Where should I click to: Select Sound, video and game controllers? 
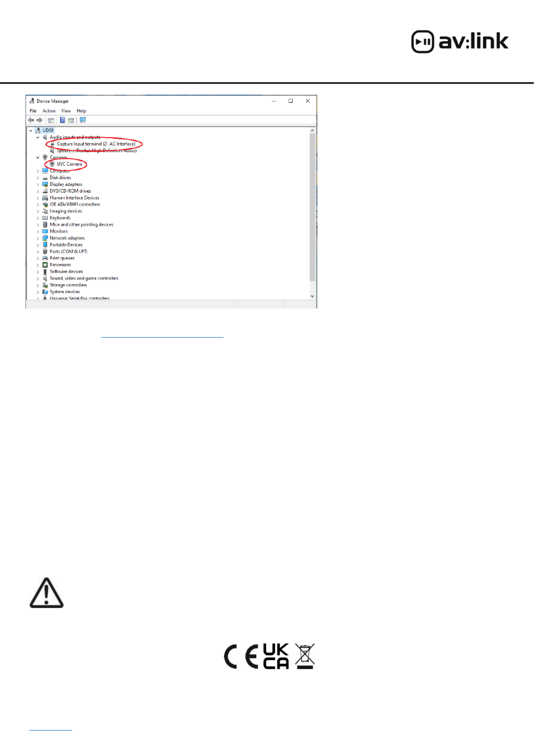pyautogui.click(x=84, y=278)
